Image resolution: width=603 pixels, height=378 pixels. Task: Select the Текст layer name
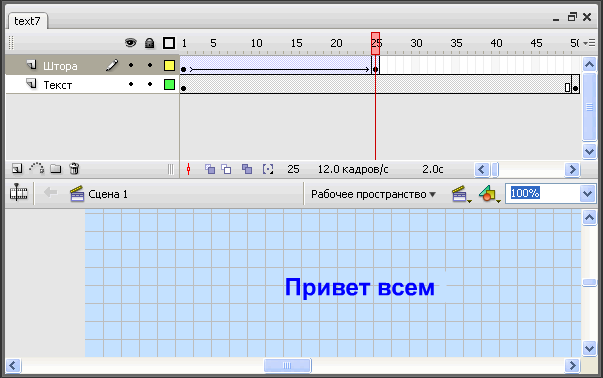pos(58,85)
